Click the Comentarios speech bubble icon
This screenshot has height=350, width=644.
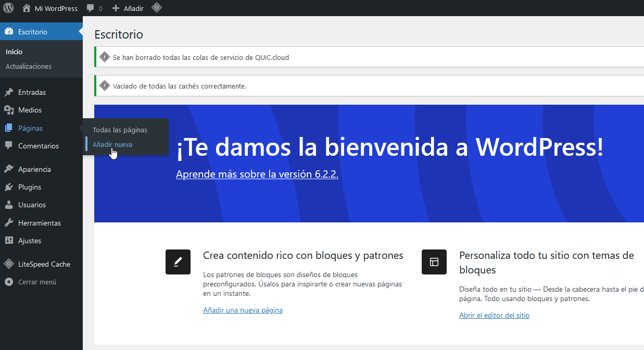[9, 146]
